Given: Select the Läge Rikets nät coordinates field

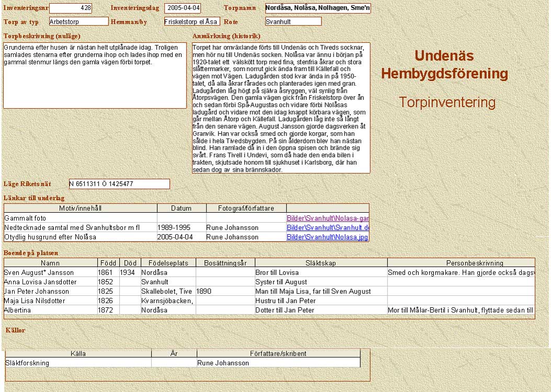Looking at the screenshot, I should coord(119,184).
